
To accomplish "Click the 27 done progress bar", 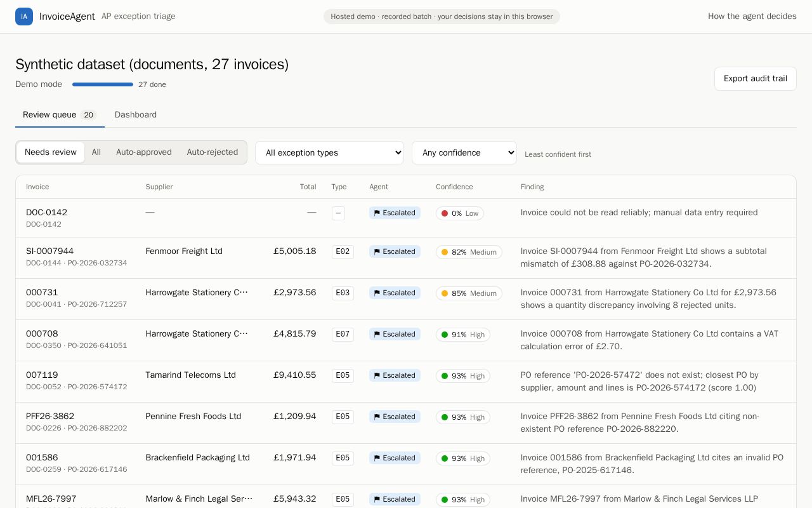I will coord(103,84).
